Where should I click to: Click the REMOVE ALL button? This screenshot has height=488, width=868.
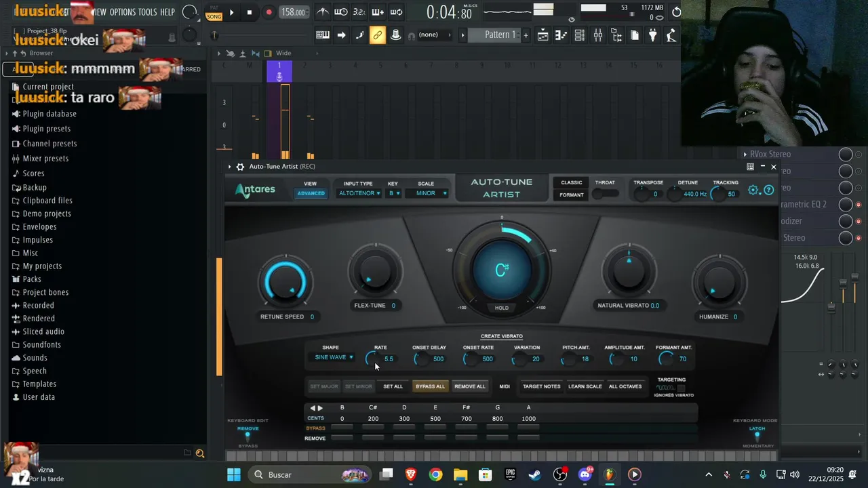click(470, 386)
